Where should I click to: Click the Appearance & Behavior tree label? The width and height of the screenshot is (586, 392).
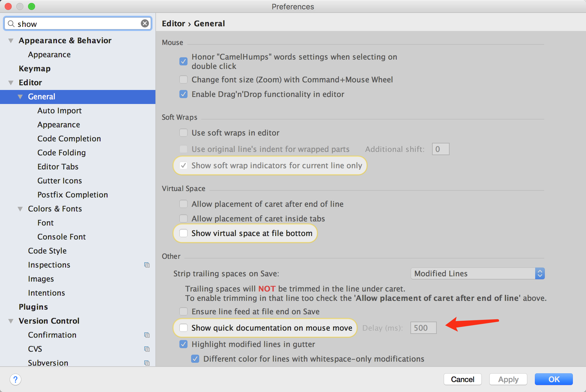tap(65, 41)
